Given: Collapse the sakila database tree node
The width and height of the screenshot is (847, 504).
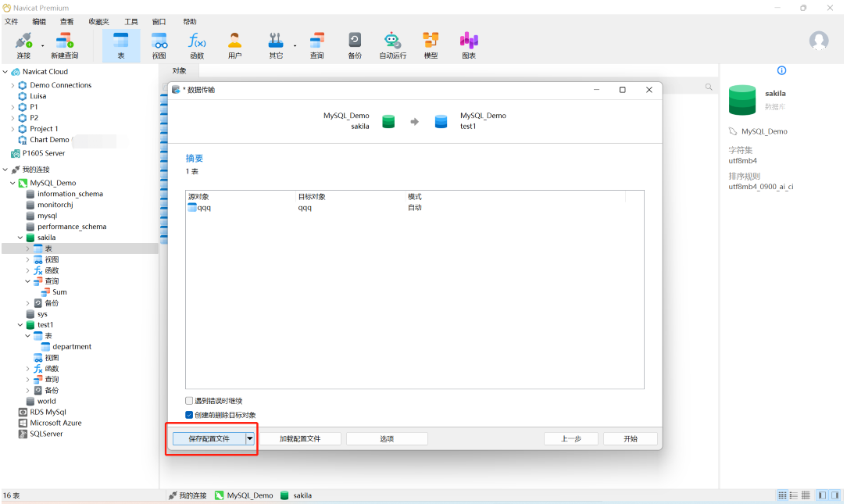Looking at the screenshot, I should [x=20, y=238].
